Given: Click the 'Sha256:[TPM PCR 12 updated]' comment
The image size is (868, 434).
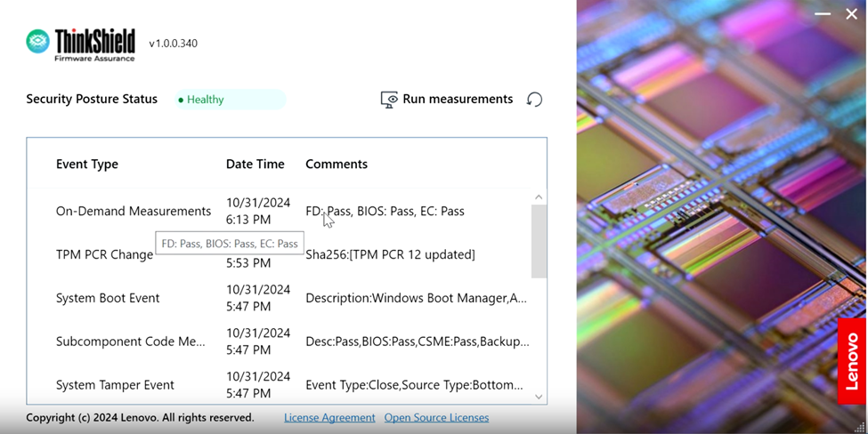Looking at the screenshot, I should tap(390, 254).
